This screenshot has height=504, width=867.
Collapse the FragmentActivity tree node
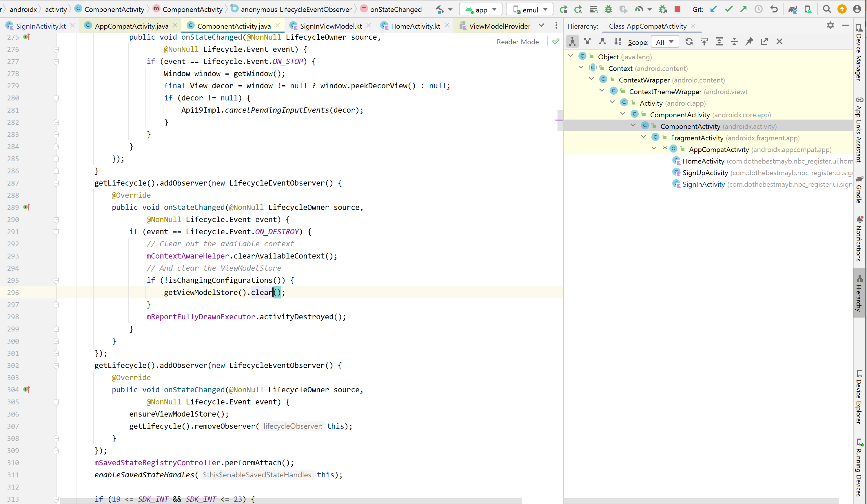coord(644,137)
